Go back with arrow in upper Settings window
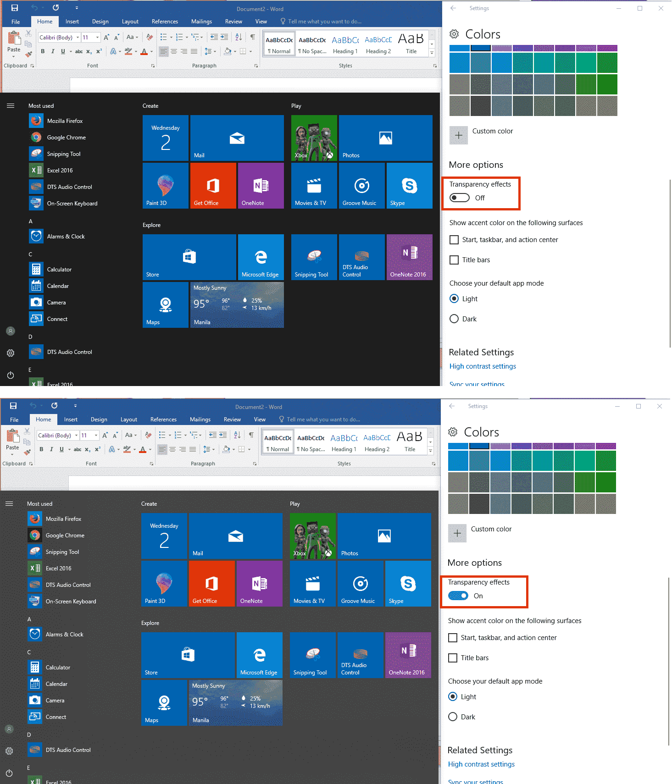This screenshot has width=672, height=784. point(453,8)
